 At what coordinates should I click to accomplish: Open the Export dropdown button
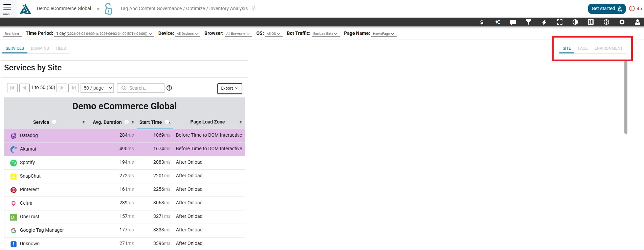pos(229,88)
